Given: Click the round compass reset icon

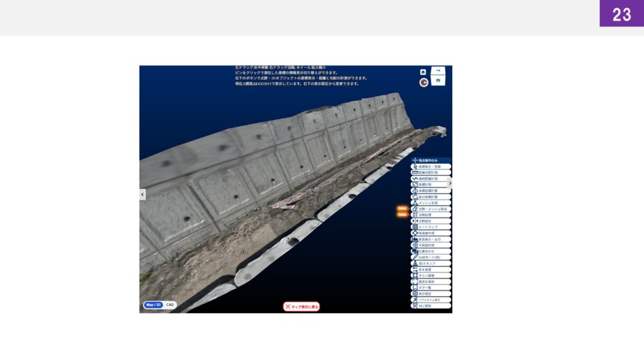Looking at the screenshot, I should pyautogui.click(x=423, y=82).
